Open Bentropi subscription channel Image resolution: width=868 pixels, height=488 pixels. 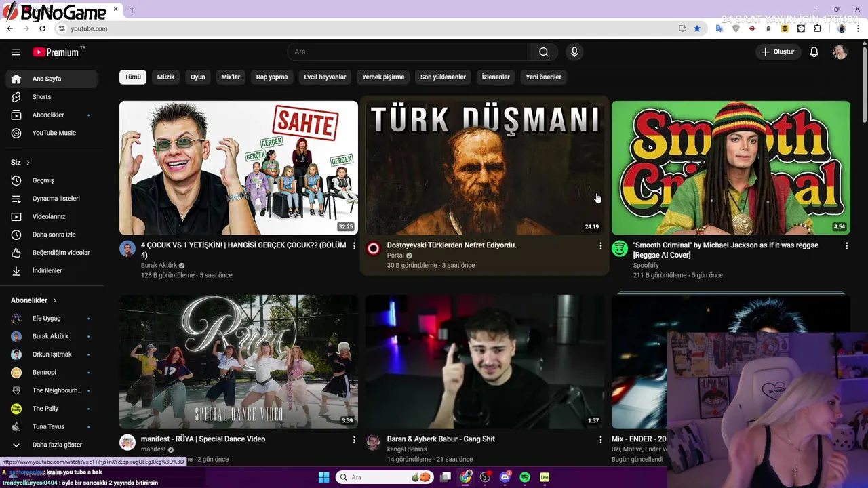pyautogui.click(x=52, y=373)
